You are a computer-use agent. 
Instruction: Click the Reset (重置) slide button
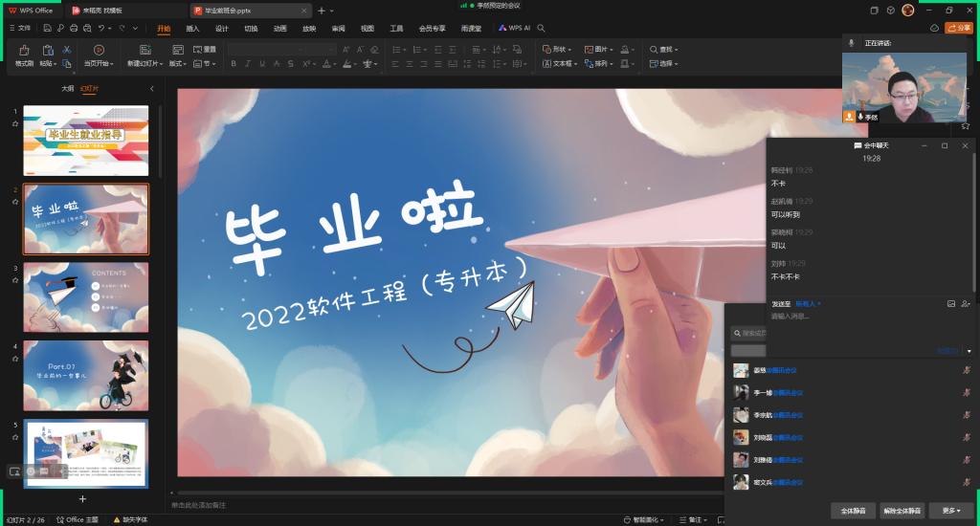(205, 50)
